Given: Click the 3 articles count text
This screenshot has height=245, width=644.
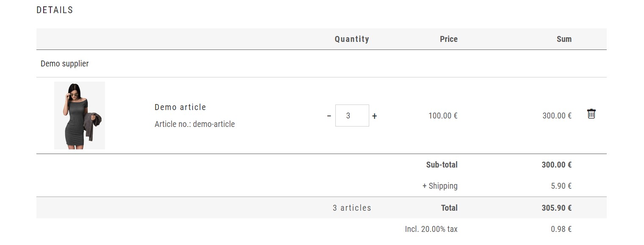Looking at the screenshot, I should point(352,208).
